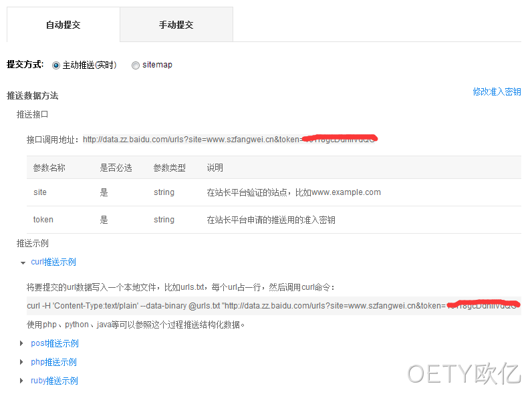This screenshot has width=532, height=394.
Task: Select the 主动推送(实时) radio button
Action: coord(56,65)
